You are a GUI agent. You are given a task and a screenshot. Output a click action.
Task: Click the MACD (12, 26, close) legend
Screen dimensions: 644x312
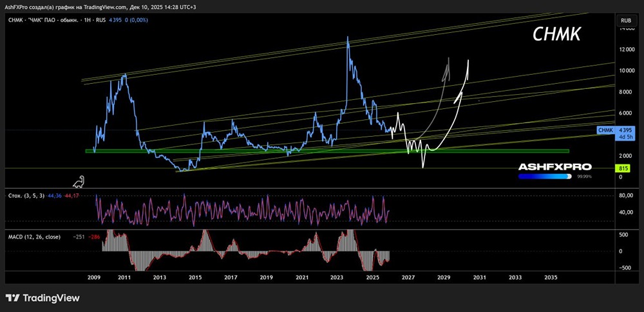click(35, 237)
